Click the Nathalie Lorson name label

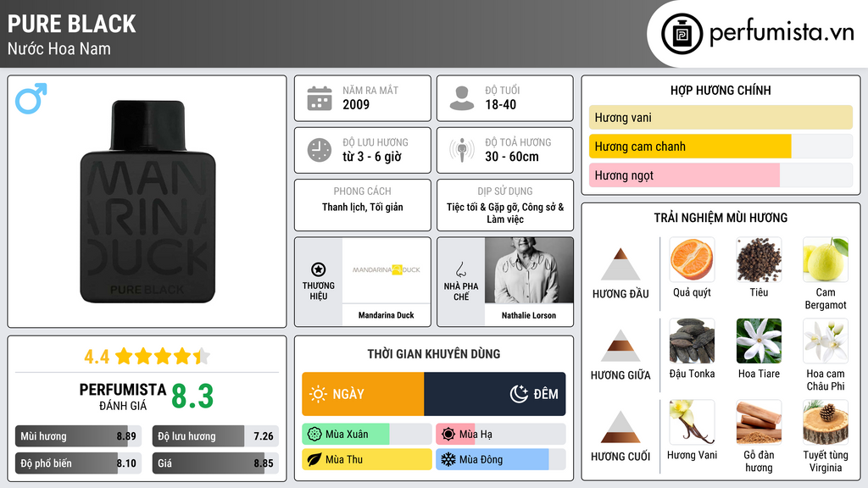tap(529, 315)
